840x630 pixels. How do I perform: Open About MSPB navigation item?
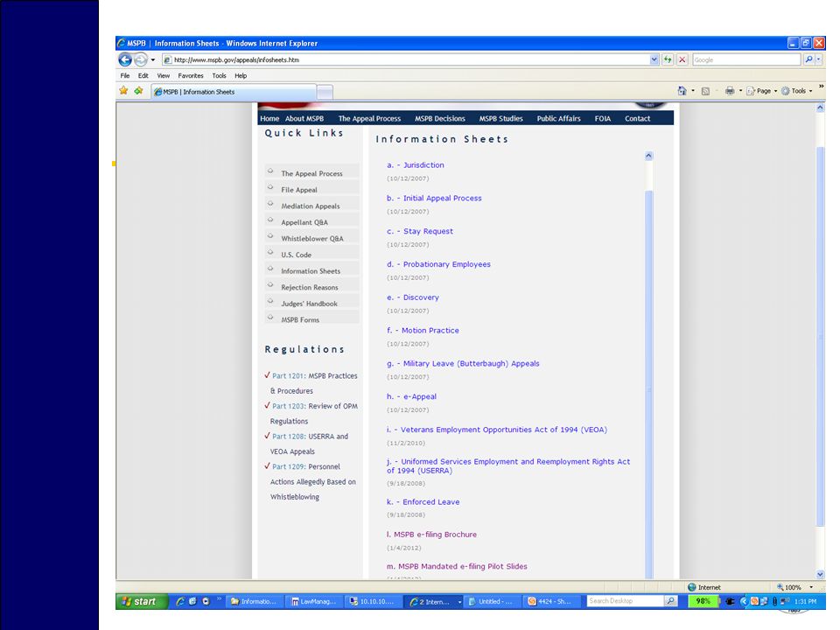point(304,119)
